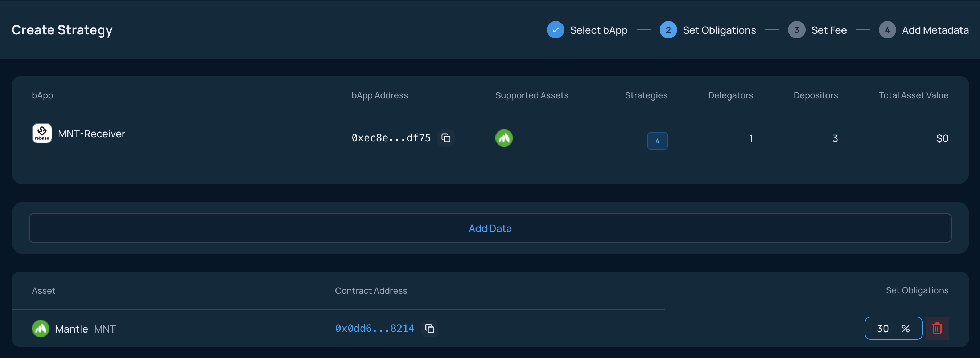Go to the Add Metadata step

[x=935, y=30]
